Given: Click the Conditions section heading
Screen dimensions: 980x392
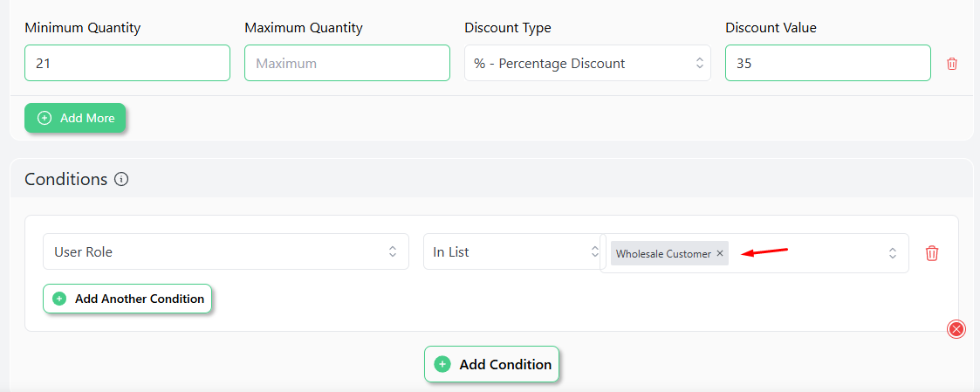Looking at the screenshot, I should click(66, 180).
